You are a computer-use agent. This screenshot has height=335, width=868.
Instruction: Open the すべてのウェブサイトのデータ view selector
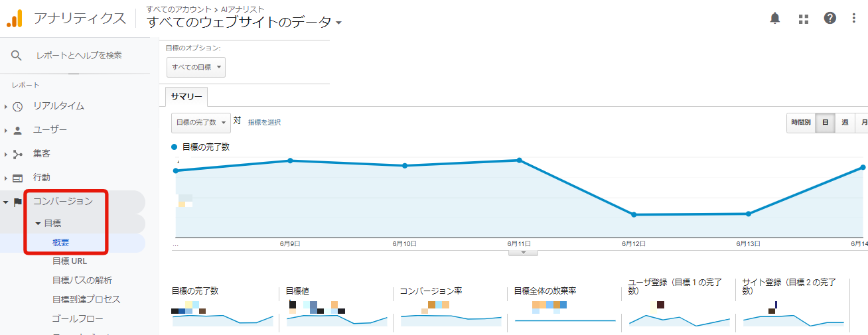click(x=244, y=23)
